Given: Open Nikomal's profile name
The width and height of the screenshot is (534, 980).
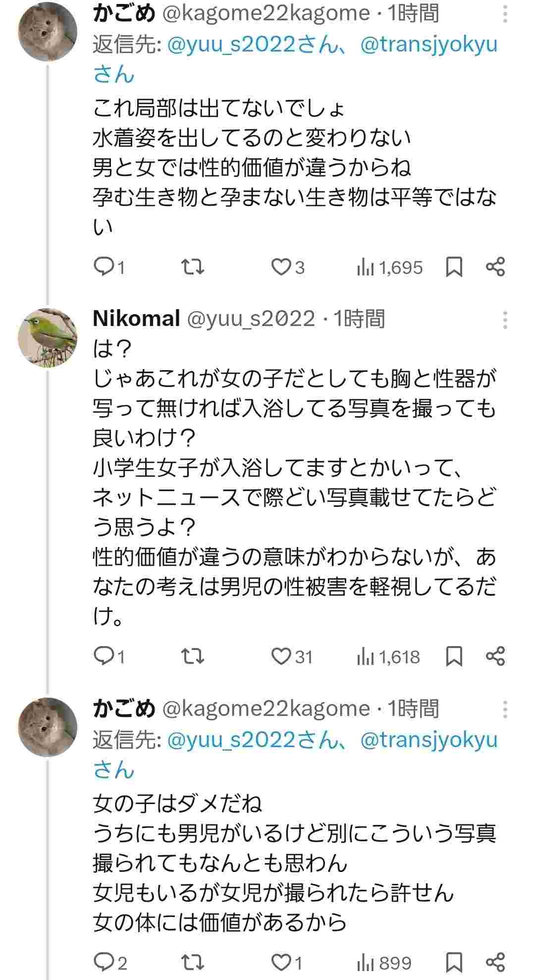Looking at the screenshot, I should click(x=136, y=319).
